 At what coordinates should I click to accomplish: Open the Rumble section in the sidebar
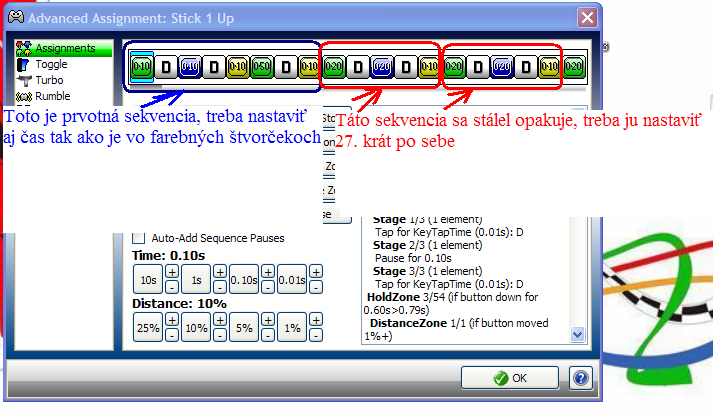(52, 96)
